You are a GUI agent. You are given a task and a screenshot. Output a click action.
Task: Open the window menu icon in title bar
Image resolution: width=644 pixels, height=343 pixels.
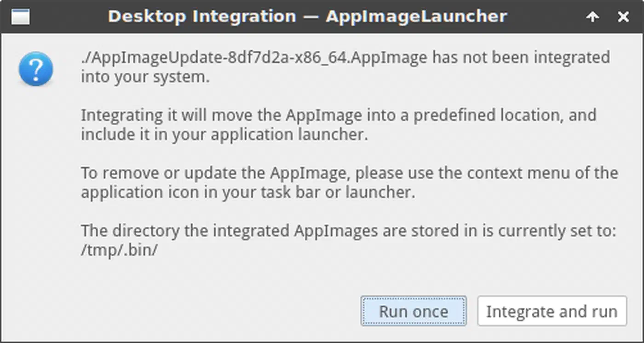pos(20,17)
